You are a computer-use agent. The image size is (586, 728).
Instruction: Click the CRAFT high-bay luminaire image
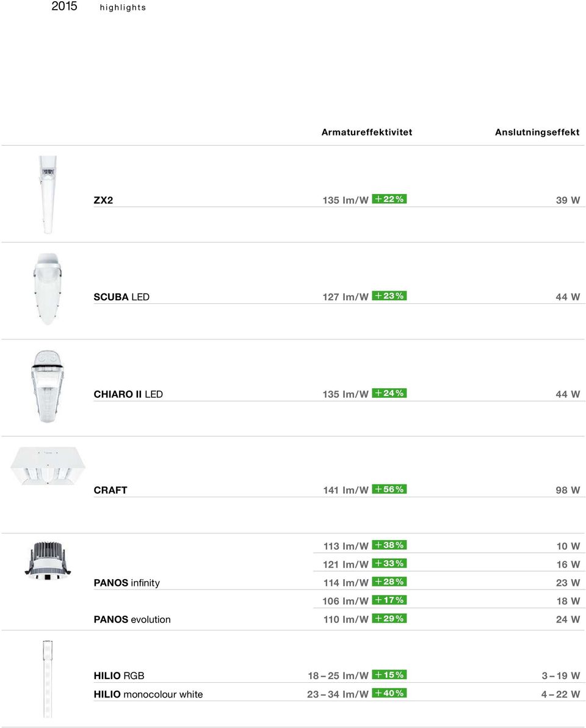[x=48, y=466]
